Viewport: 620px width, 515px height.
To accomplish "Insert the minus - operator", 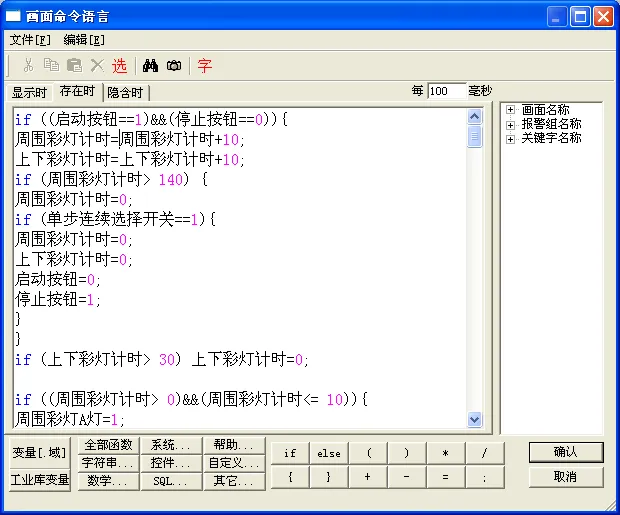I will point(407,477).
